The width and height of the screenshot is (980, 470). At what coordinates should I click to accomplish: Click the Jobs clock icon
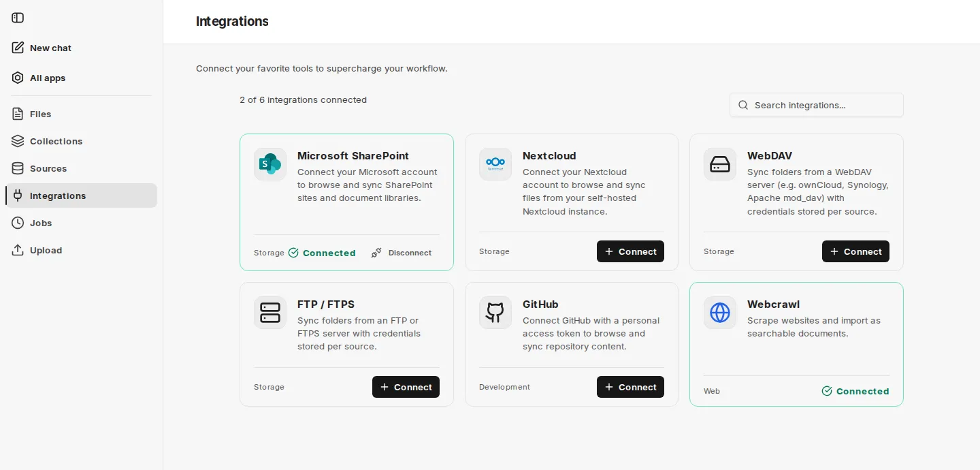coord(18,223)
